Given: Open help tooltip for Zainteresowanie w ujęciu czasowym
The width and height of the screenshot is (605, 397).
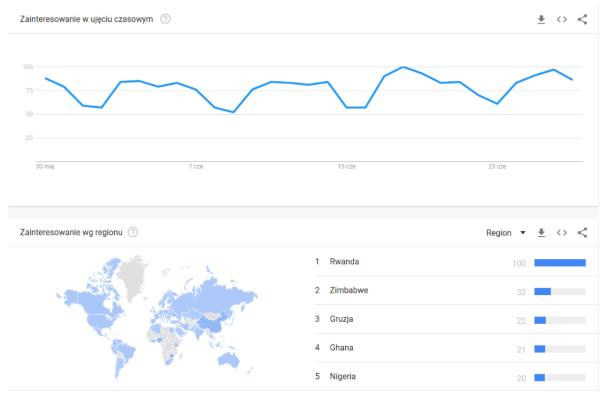Looking at the screenshot, I should point(165,19).
